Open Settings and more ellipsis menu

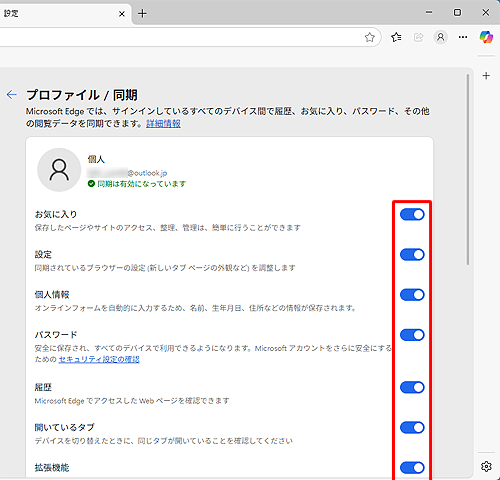(x=463, y=37)
